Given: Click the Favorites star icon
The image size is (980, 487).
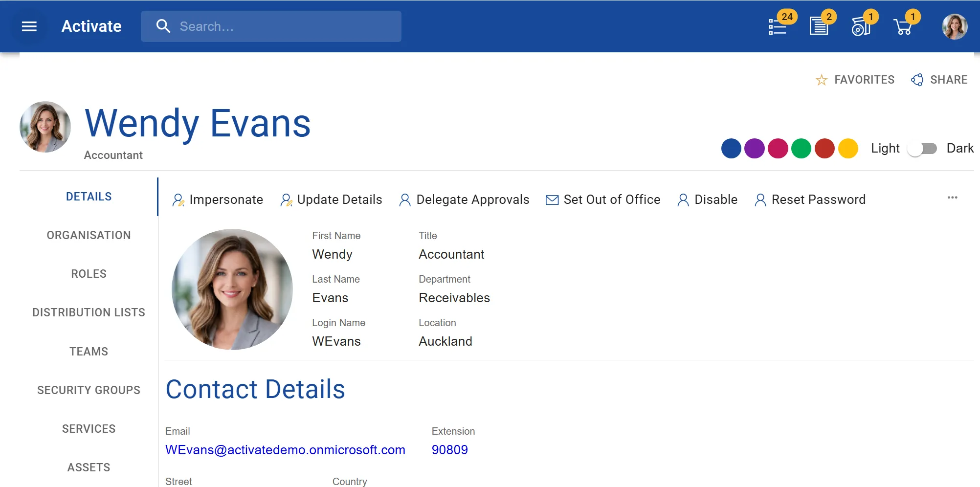Looking at the screenshot, I should (822, 80).
